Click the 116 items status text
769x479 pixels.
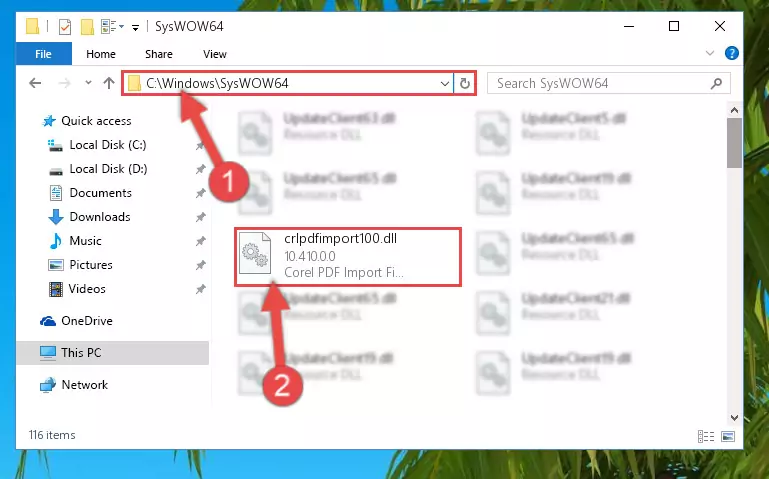click(x=52, y=435)
